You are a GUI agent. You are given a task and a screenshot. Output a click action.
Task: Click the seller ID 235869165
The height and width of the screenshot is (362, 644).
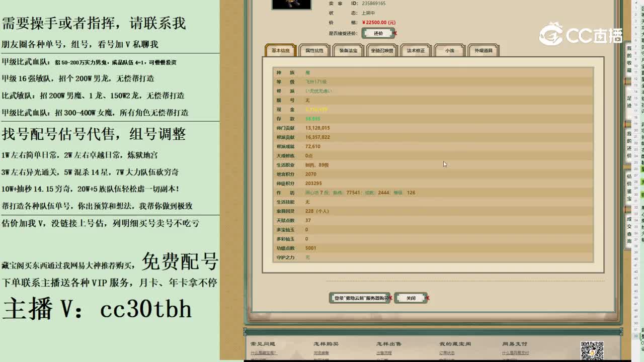coord(373,4)
